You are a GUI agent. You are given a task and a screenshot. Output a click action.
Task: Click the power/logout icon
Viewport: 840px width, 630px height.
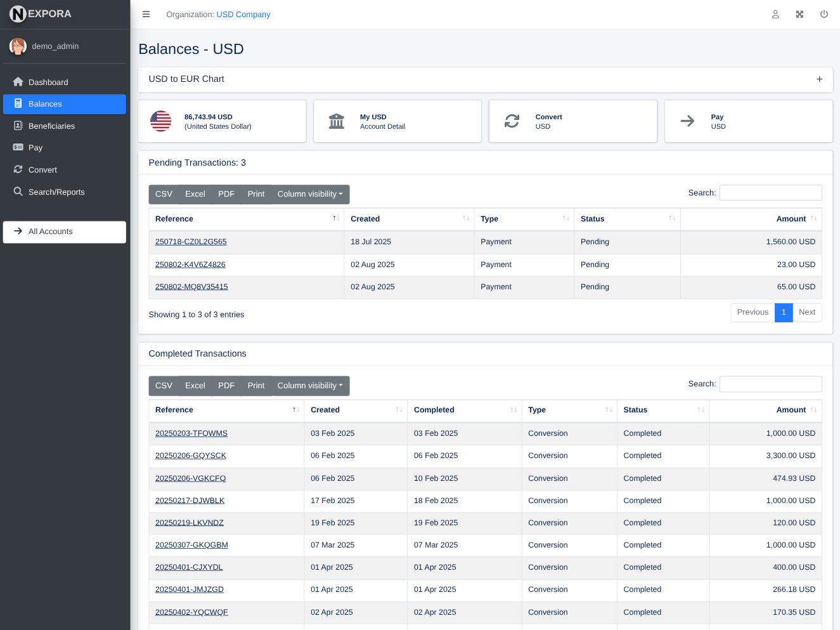click(824, 14)
